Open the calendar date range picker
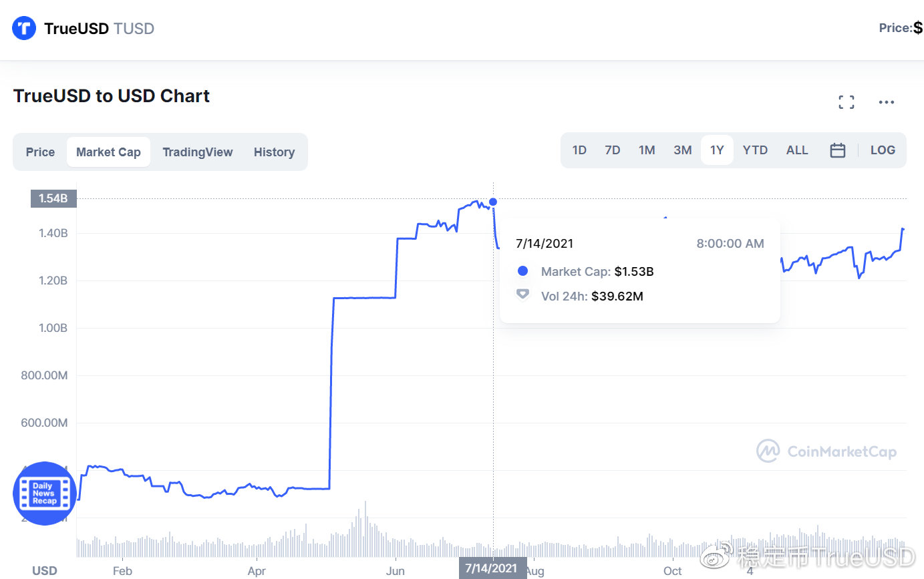The width and height of the screenshot is (924, 579). pyautogui.click(x=838, y=150)
